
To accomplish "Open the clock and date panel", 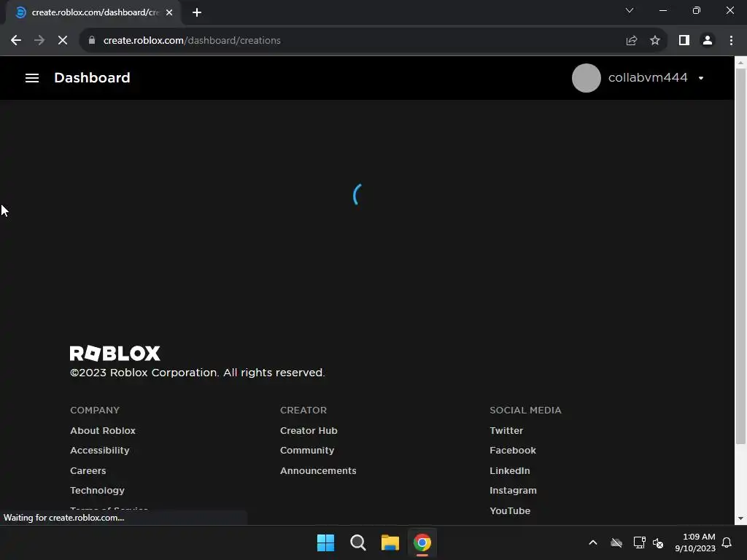I will click(695, 542).
